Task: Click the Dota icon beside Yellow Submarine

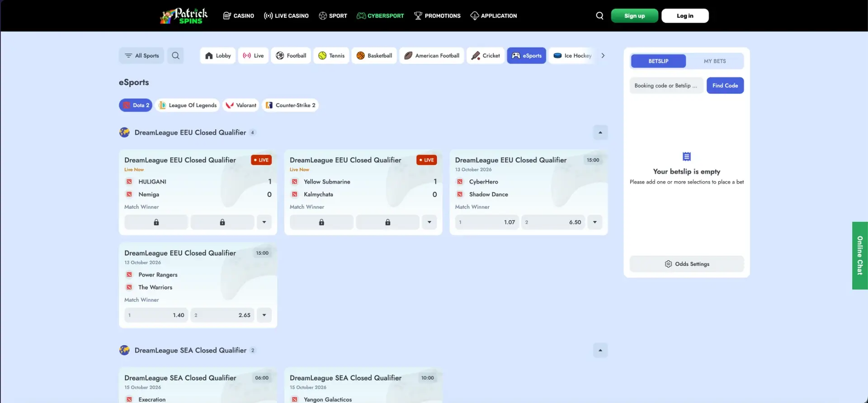Action: (x=295, y=182)
